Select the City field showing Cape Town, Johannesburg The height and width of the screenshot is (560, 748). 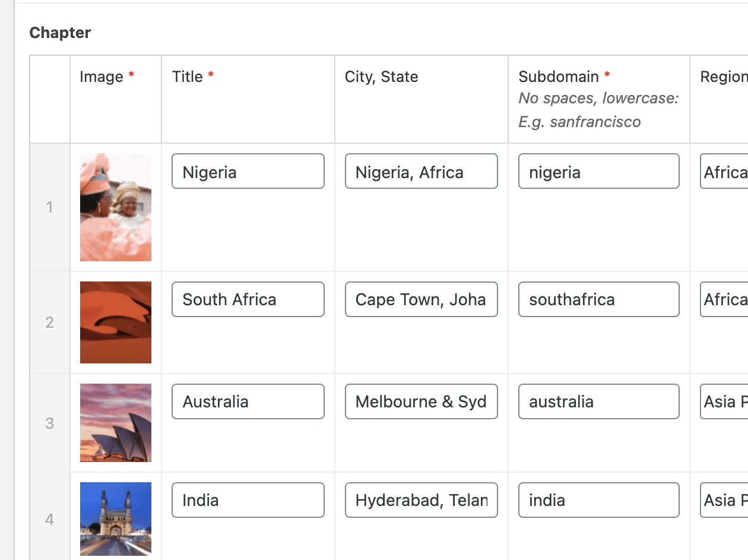click(421, 299)
